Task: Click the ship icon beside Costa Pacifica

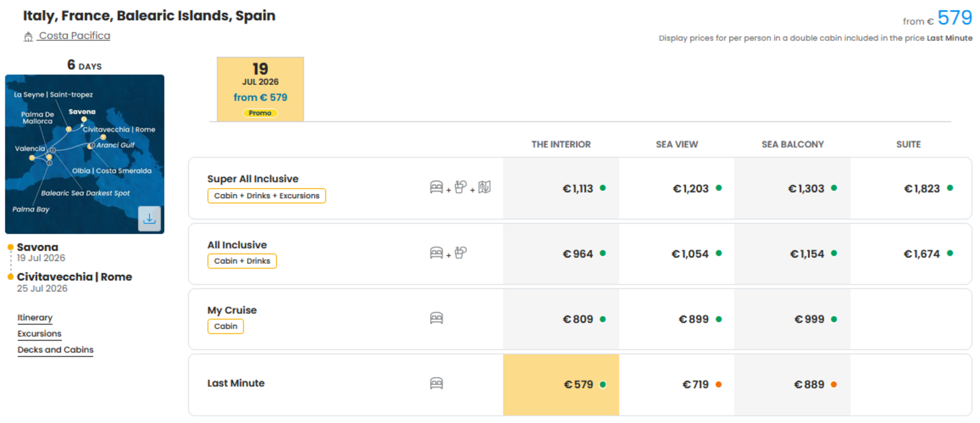Action: (x=29, y=36)
